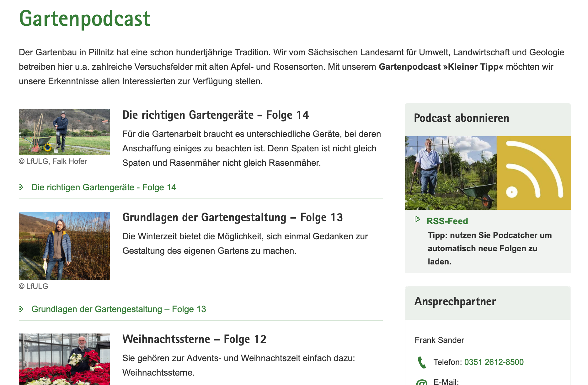The width and height of the screenshot is (588, 385).
Task: Click the yellow RSS feed graphic
Action: tap(534, 173)
